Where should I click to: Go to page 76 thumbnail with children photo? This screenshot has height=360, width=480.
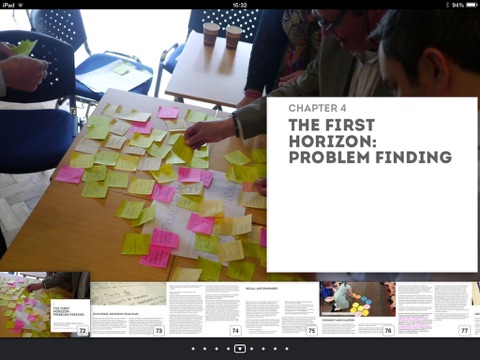[x=357, y=309]
